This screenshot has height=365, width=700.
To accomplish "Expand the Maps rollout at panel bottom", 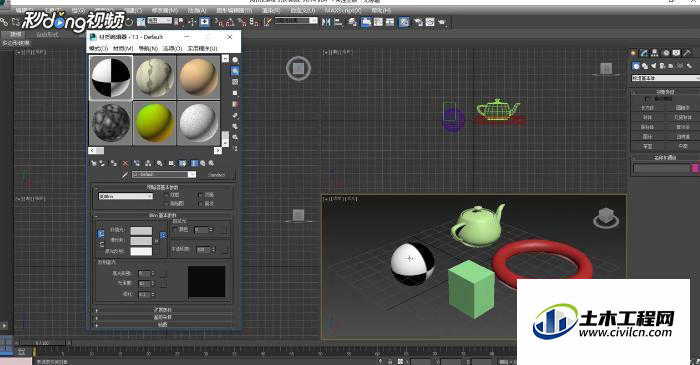I will 163,324.
